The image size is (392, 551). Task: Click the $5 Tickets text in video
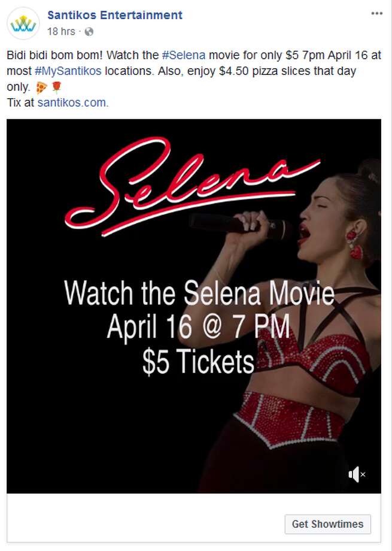tap(198, 361)
